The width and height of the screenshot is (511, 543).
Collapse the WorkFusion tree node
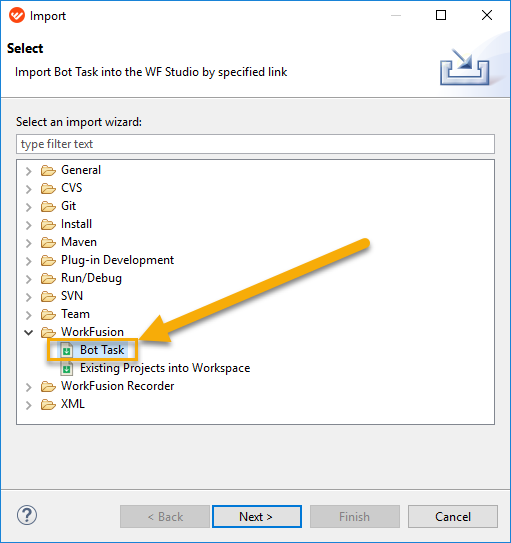(x=29, y=332)
